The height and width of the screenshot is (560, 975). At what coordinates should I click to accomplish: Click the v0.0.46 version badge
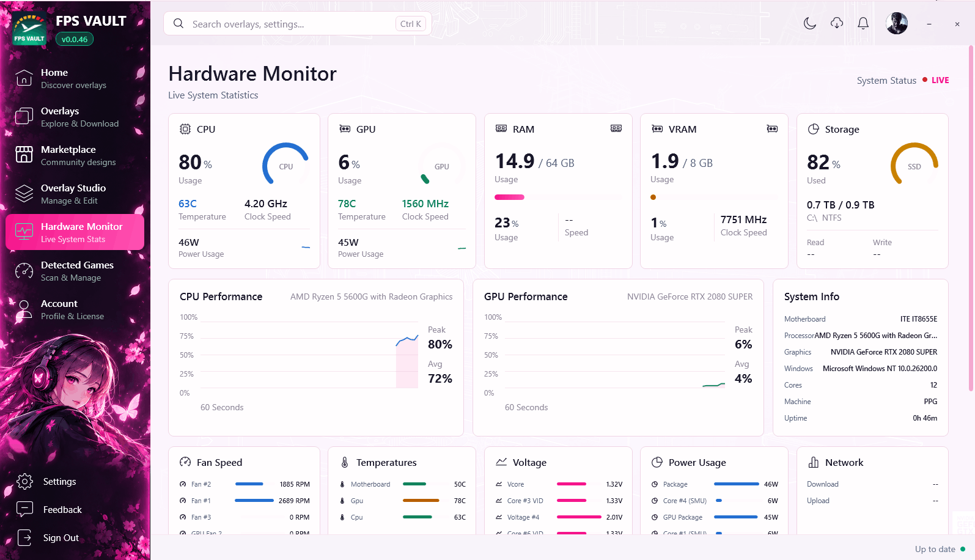(75, 39)
